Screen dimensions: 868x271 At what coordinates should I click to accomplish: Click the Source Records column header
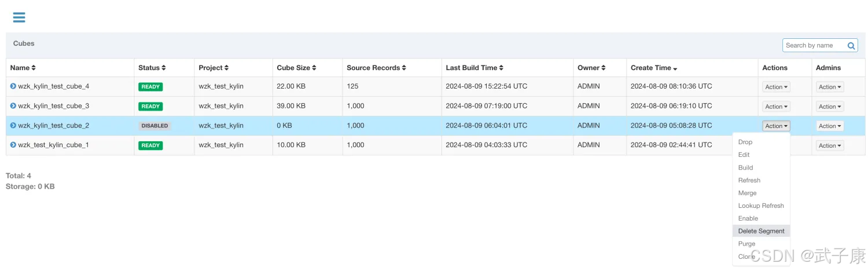click(376, 68)
